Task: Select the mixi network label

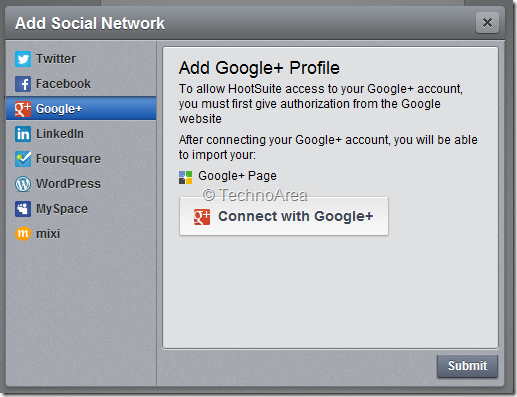Action: click(x=48, y=234)
